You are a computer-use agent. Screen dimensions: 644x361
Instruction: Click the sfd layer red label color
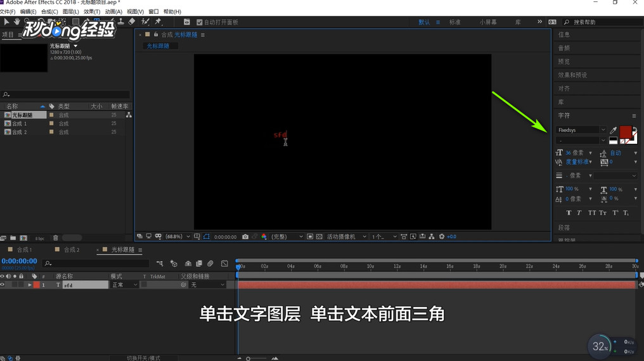[37, 285]
